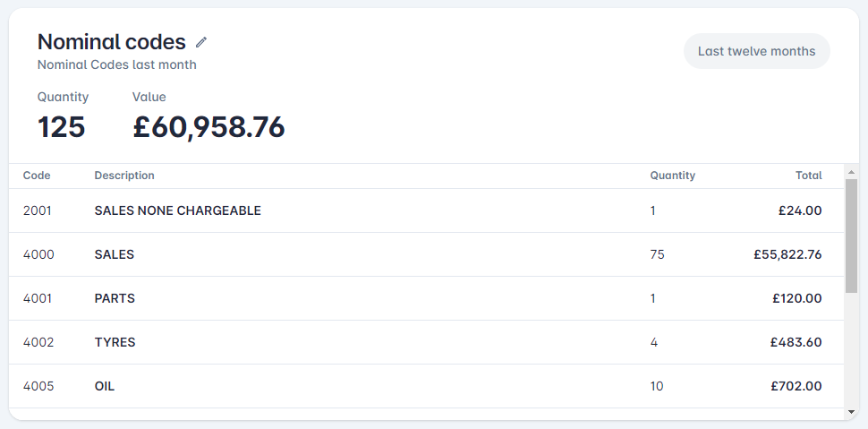Image resolution: width=868 pixels, height=429 pixels.
Task: Click the £55,822.76 total value
Action: click(787, 254)
